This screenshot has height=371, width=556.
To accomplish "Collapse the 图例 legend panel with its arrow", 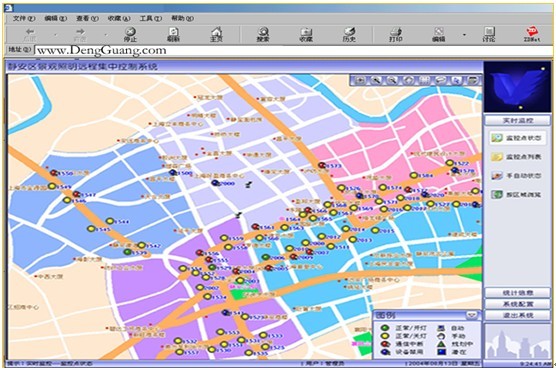I will point(472,315).
